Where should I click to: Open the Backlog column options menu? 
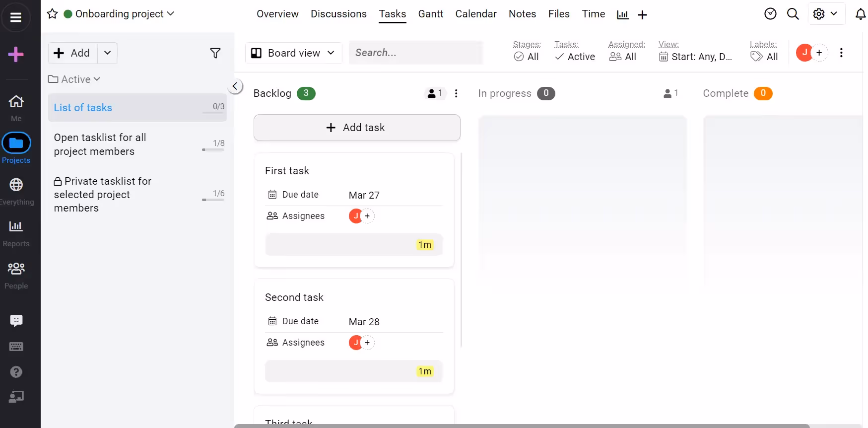456,93
